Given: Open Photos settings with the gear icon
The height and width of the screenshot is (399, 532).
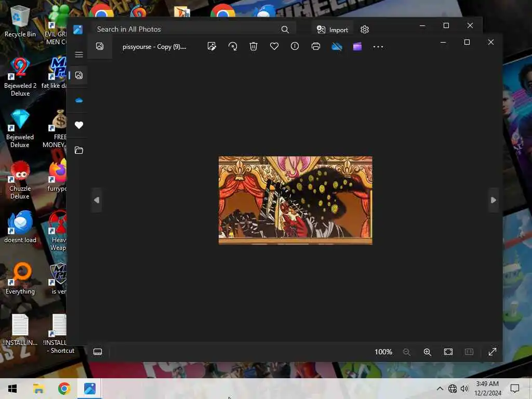Looking at the screenshot, I should [365, 30].
